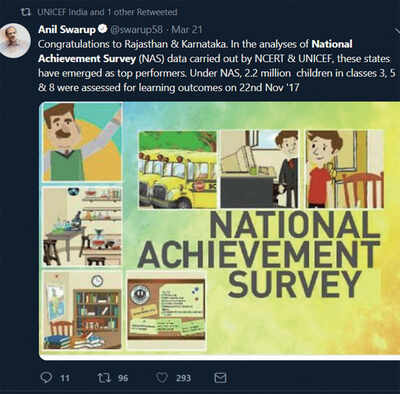Click the 11 replies count
Image resolution: width=400 pixels, height=394 pixels.
(x=65, y=378)
